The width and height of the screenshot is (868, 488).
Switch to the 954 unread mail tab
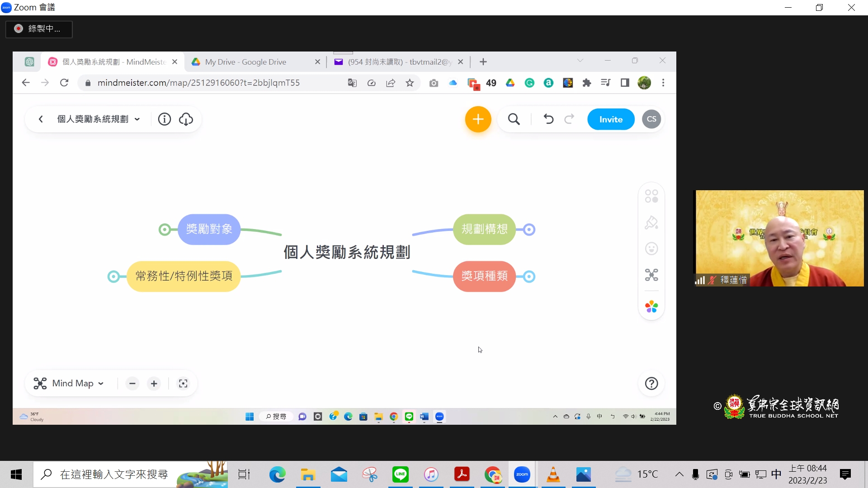(x=399, y=62)
